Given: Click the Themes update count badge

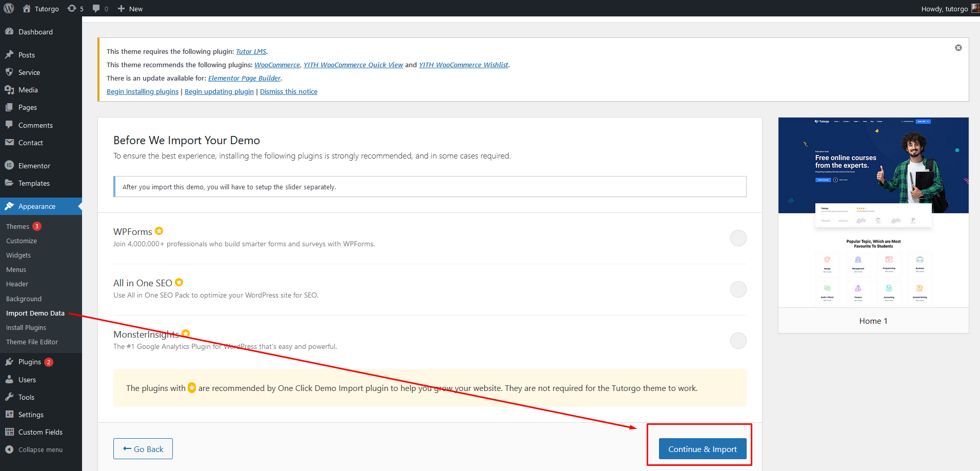Looking at the screenshot, I should 37,226.
